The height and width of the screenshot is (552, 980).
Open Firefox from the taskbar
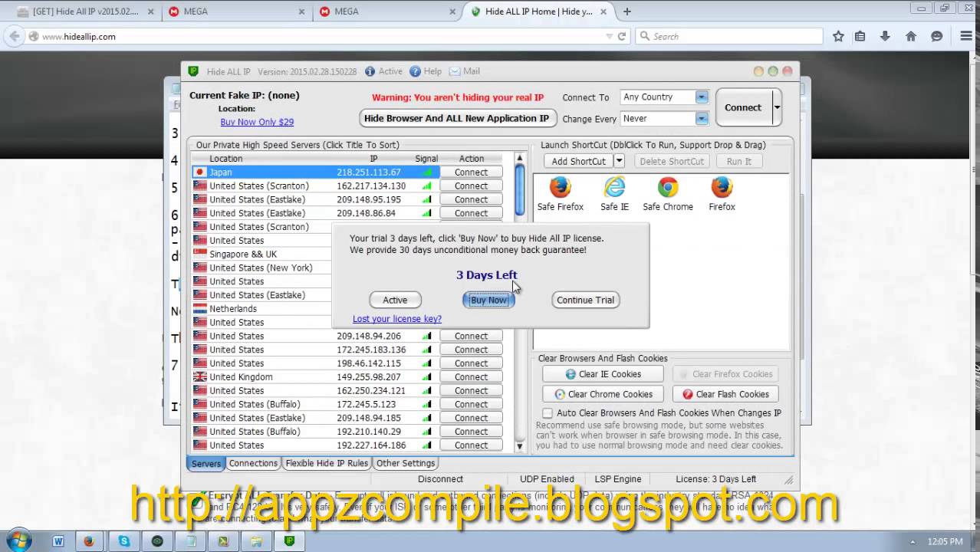click(88, 541)
